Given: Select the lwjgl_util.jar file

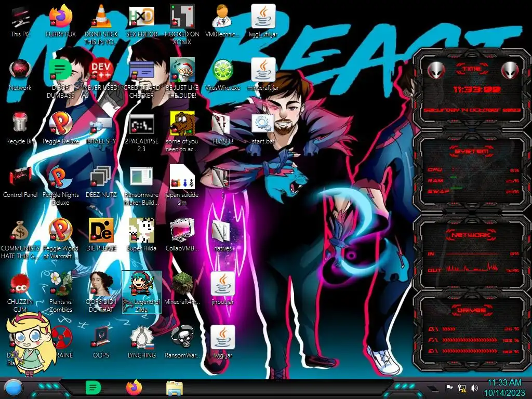Looking at the screenshot, I should pyautogui.click(x=263, y=21).
